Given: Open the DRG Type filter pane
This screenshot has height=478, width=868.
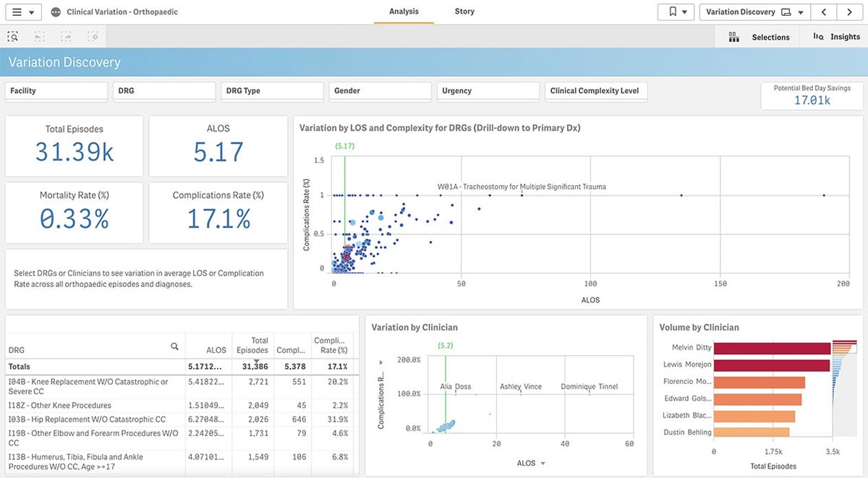Looking at the screenshot, I should [x=272, y=91].
